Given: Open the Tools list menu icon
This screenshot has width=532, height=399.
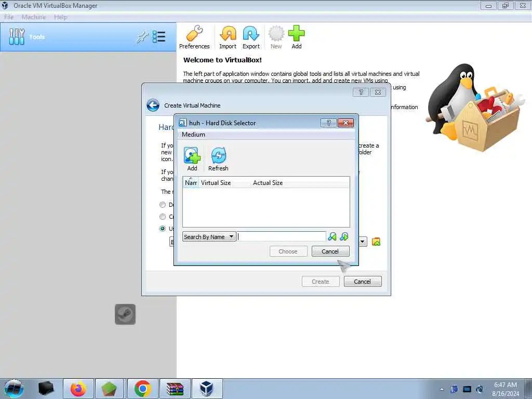Looking at the screenshot, I should [x=159, y=37].
